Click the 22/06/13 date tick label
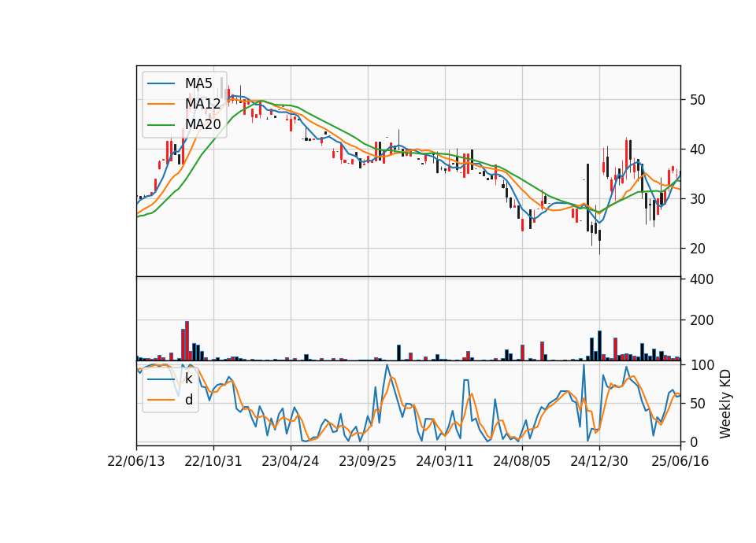Viewport: 756px width, 543px height. click(136, 461)
